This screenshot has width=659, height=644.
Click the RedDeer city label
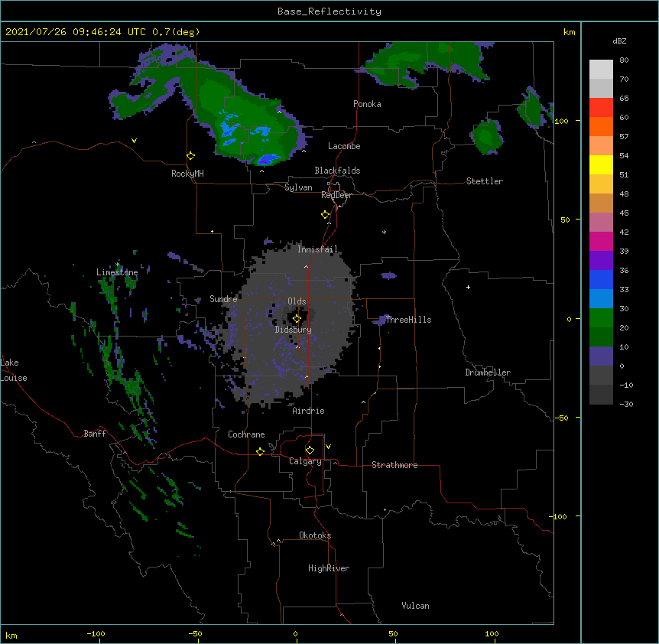tap(336, 195)
